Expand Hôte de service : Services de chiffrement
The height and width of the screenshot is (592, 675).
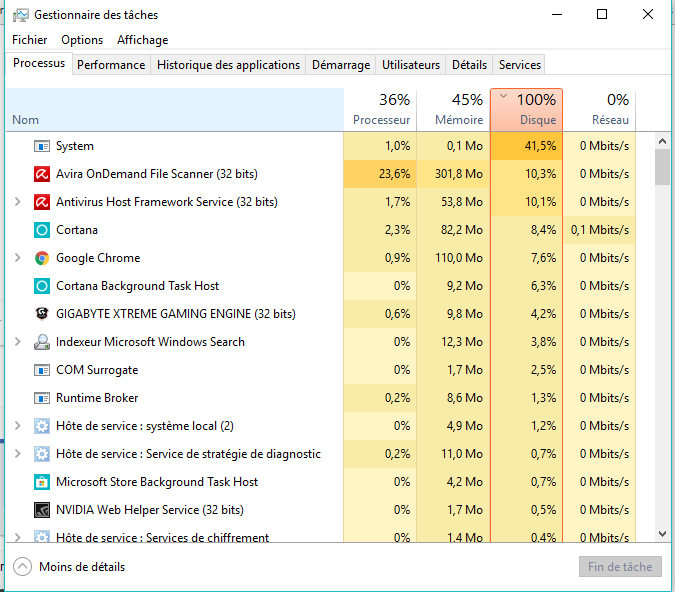coord(18,537)
